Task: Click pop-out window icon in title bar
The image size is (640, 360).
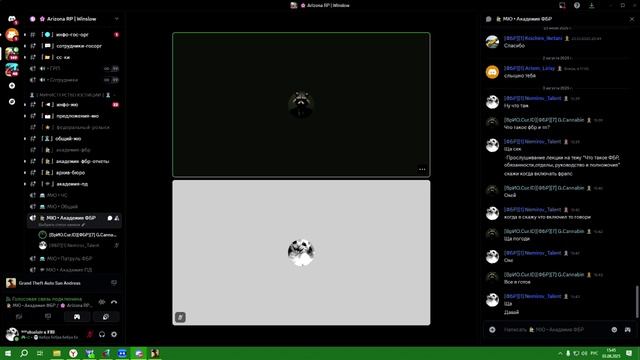Action: [x=562, y=5]
